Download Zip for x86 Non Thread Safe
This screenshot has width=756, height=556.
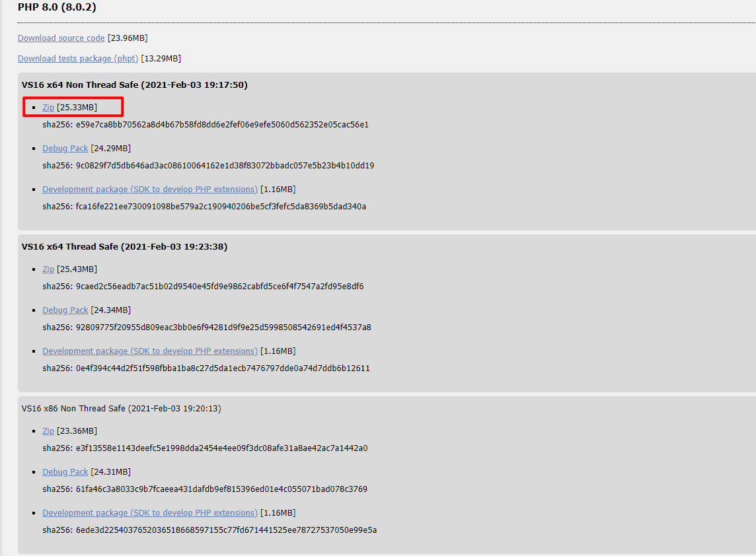pos(48,431)
